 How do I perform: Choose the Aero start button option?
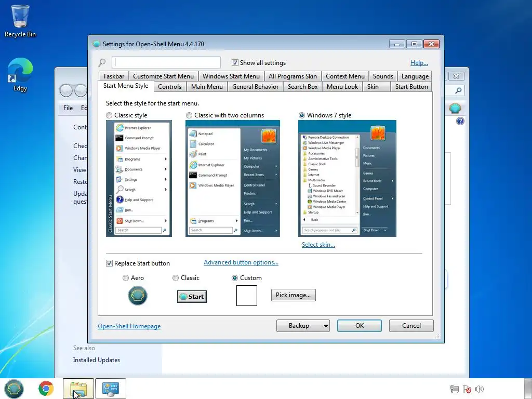click(x=126, y=278)
